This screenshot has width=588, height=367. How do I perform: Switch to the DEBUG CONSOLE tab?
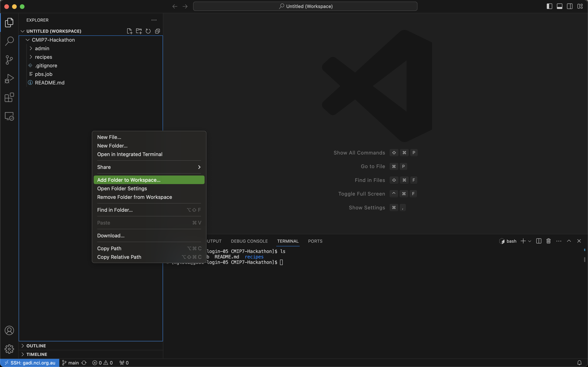pyautogui.click(x=249, y=241)
